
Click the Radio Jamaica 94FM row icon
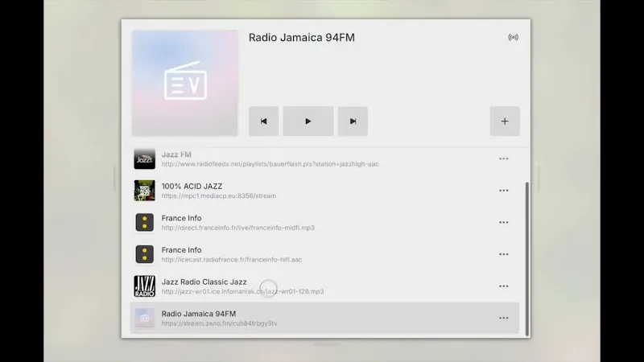[x=145, y=318]
